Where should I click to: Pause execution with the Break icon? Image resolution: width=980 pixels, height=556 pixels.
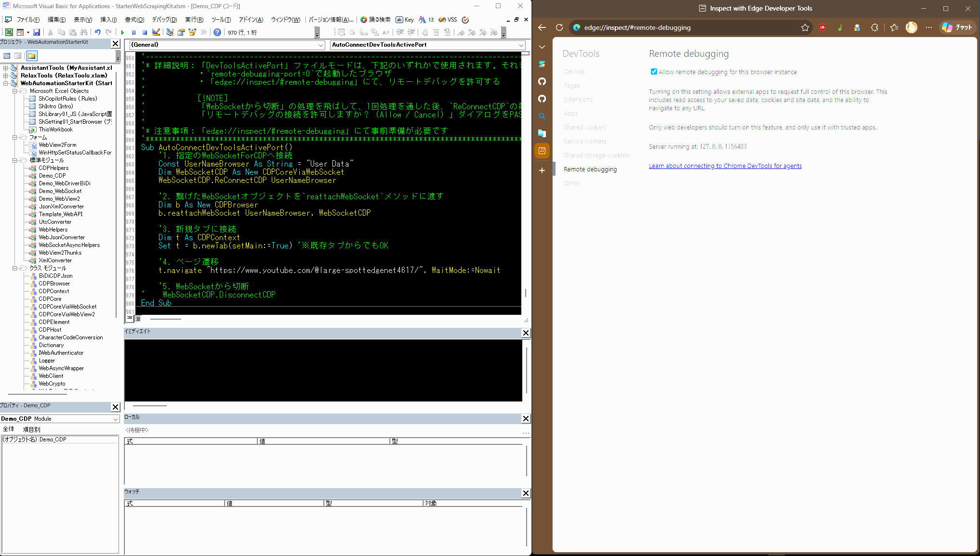133,32
